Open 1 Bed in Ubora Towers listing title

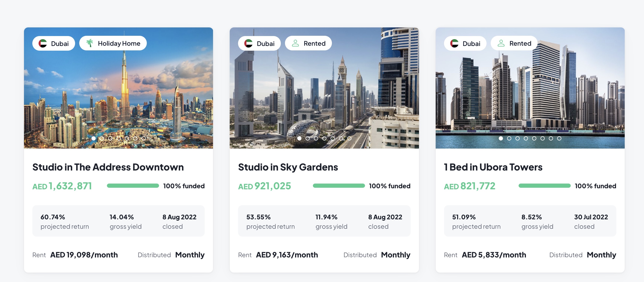[493, 167]
